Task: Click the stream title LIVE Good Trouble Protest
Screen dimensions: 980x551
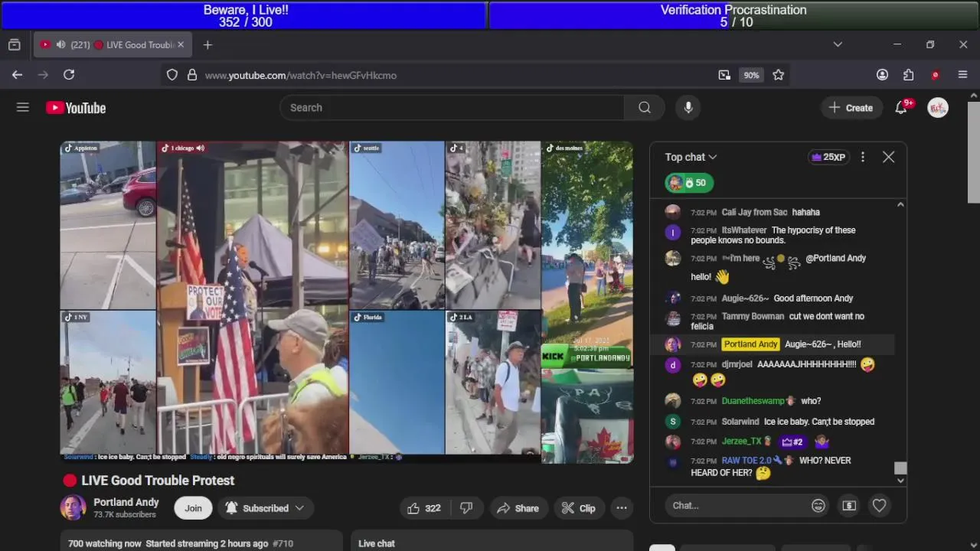Action: pos(158,481)
